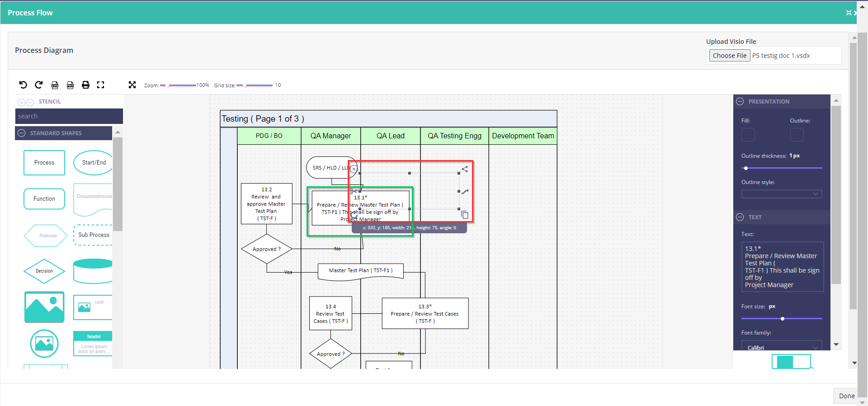Click the Choose File button
The image size is (868, 406).
730,56
